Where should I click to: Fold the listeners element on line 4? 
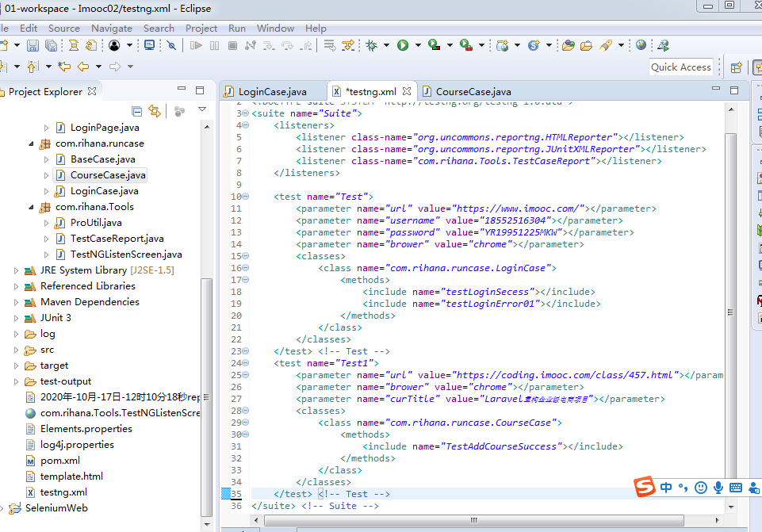[246, 125]
